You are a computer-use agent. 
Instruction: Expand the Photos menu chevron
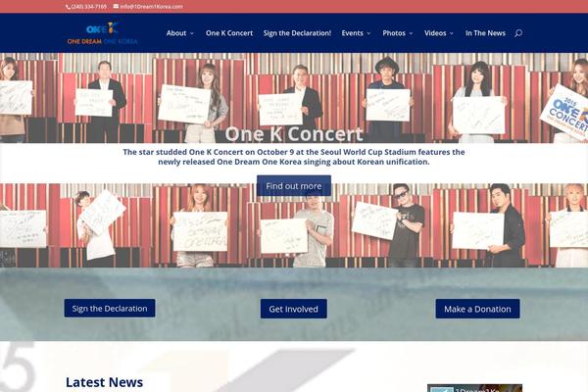[411, 33]
